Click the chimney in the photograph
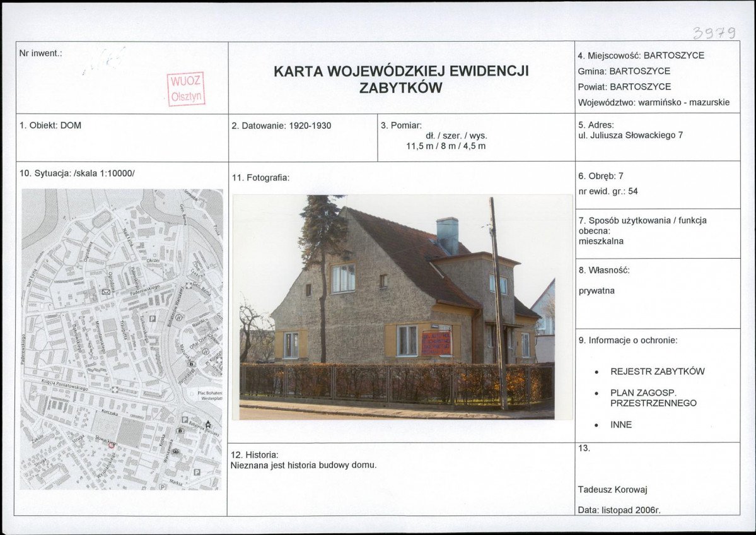756x535 pixels. 448,235
